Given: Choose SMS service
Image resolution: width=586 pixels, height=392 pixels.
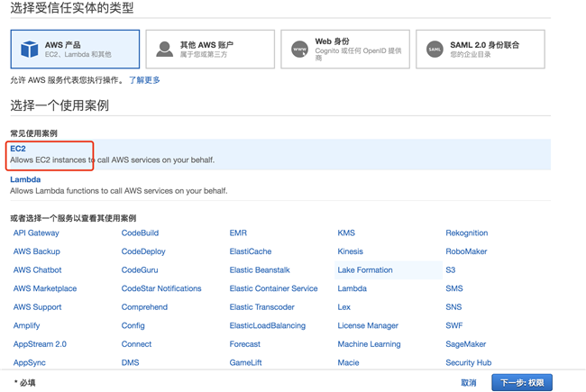Looking at the screenshot, I should (x=454, y=288).
